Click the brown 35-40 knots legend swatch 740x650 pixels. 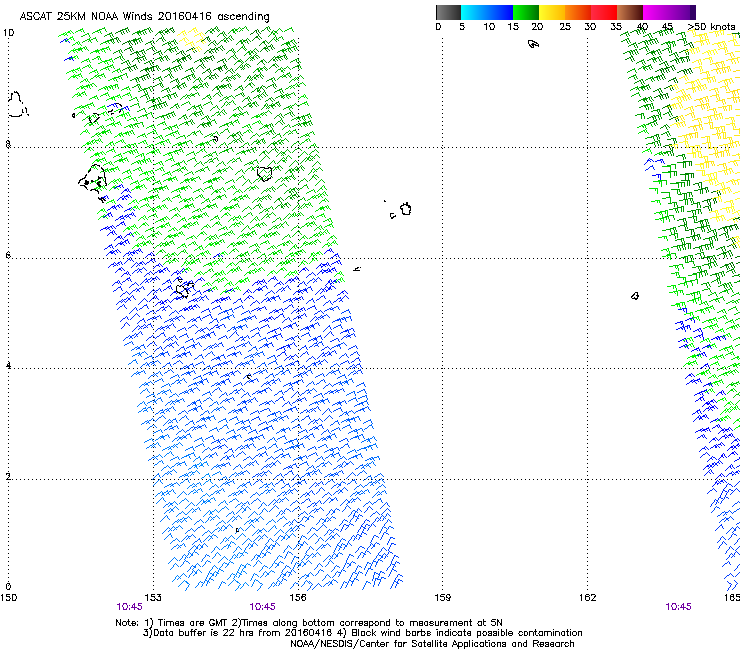630,12
